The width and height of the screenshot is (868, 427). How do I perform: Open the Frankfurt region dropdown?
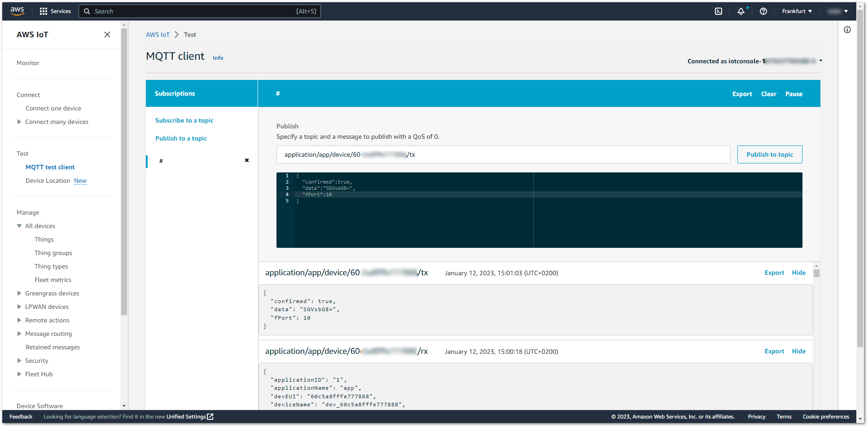pos(797,11)
